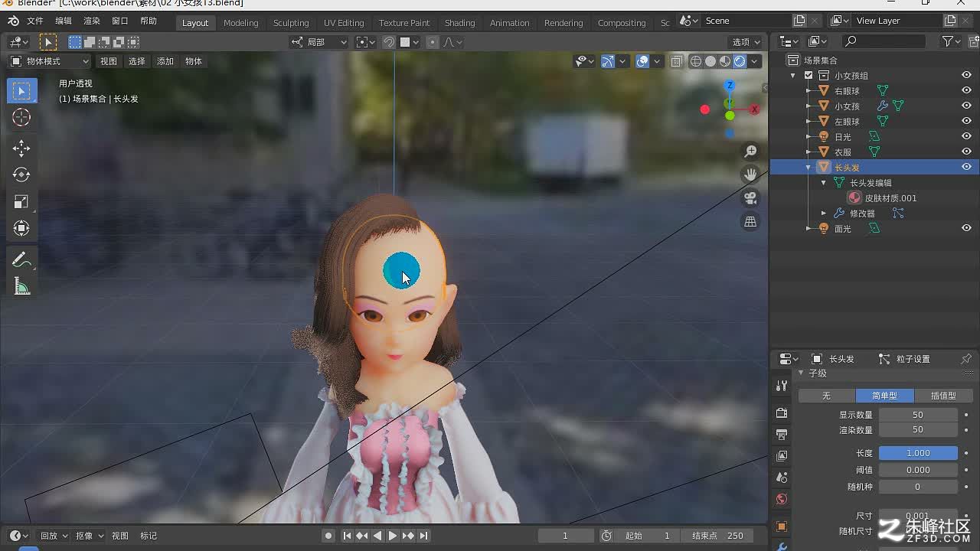Open the 回放 playback dropdown in the timeline
Screen dimensions: 980x551
54,536
